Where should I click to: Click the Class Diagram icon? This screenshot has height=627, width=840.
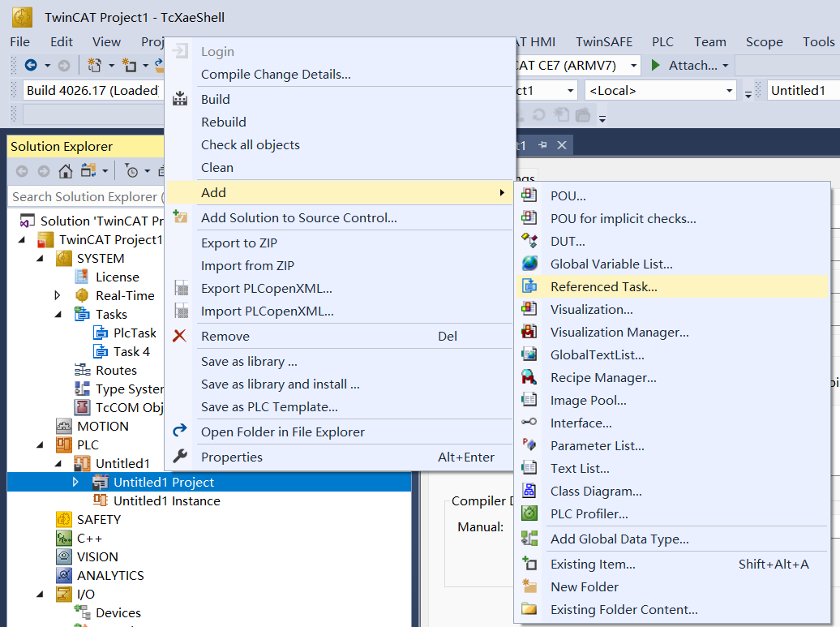(x=529, y=491)
